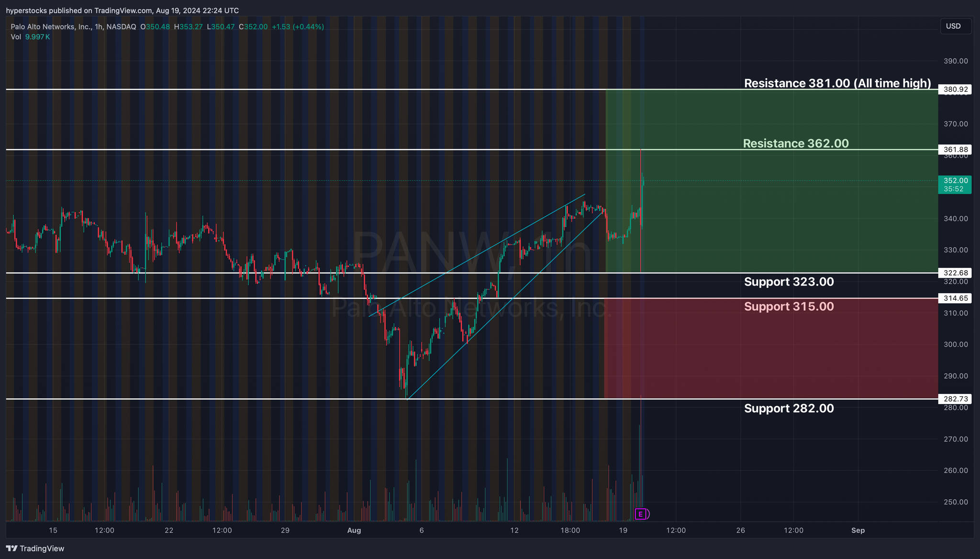Screen dimensions: 980x559
Task: Click the 26 date on time axis
Action: pyautogui.click(x=741, y=530)
